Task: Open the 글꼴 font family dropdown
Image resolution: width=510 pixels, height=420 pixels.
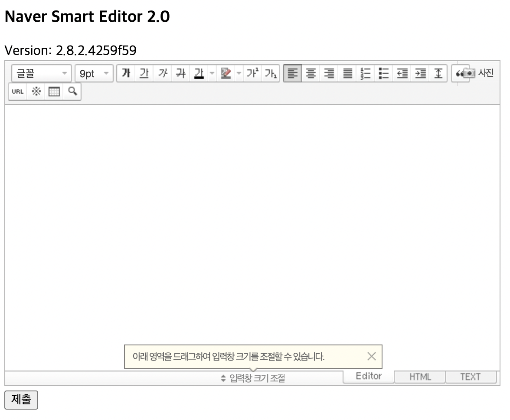Action: pos(41,73)
